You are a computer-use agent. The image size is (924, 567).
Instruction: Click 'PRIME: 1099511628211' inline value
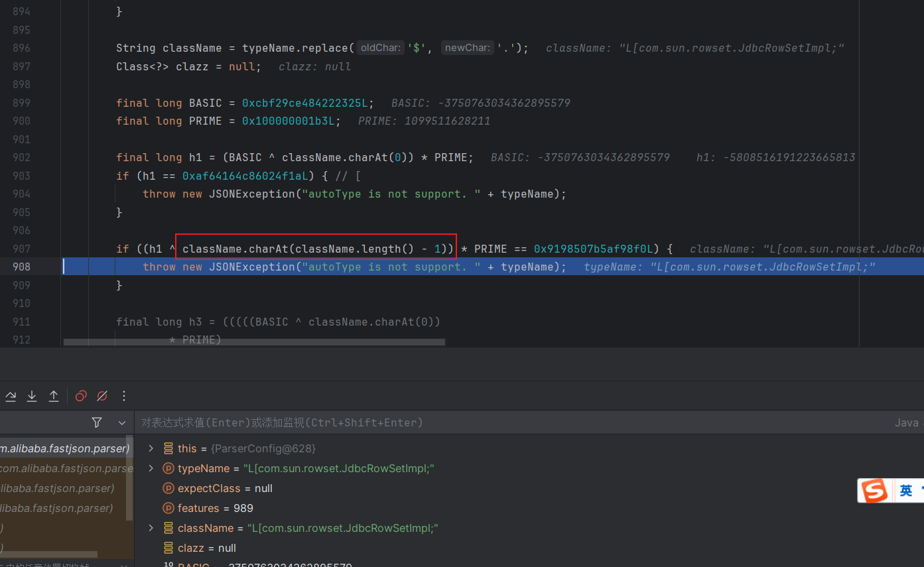point(425,121)
